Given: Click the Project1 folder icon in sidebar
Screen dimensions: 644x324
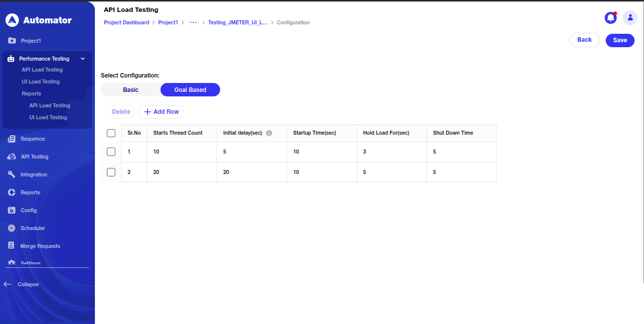Looking at the screenshot, I should point(12,41).
